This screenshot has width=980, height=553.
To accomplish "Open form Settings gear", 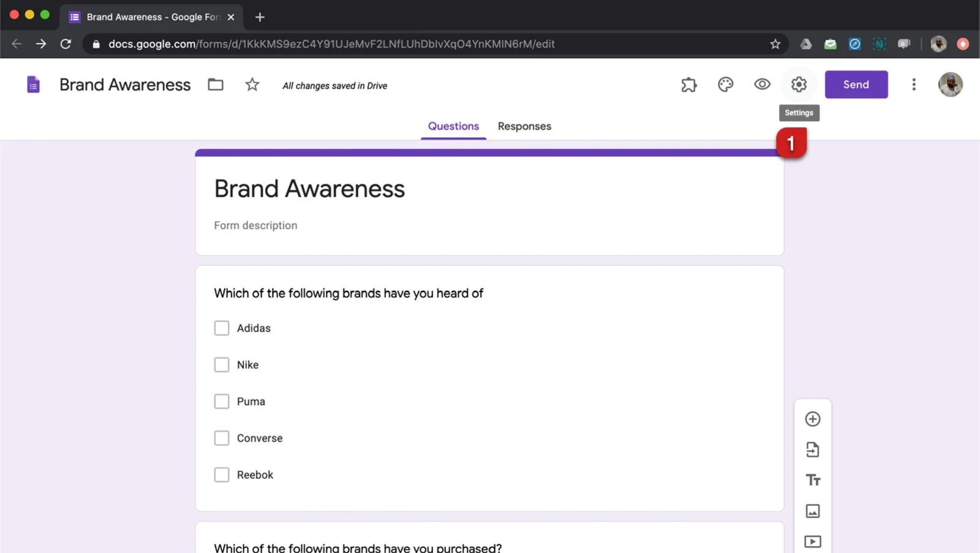I will click(799, 85).
